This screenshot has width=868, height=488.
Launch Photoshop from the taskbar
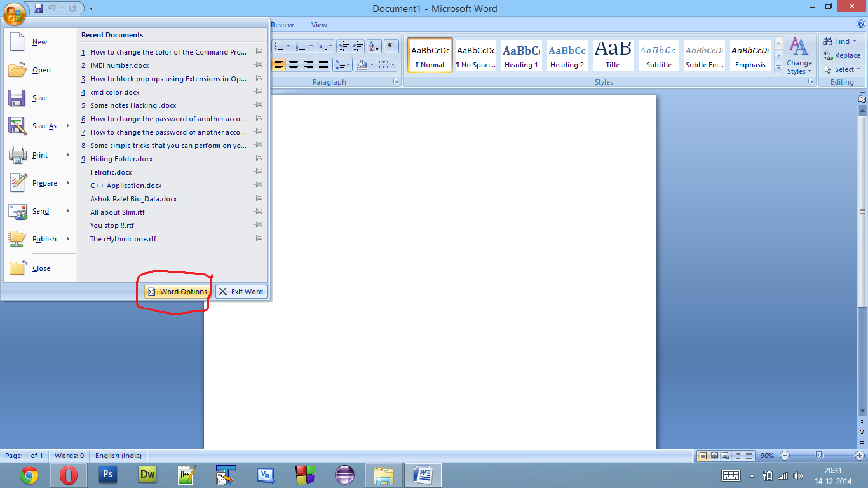[x=107, y=475]
